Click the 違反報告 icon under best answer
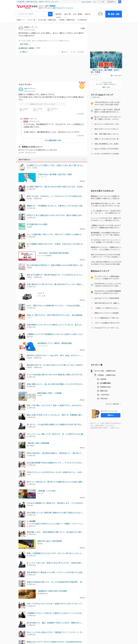 (x=78, y=114)
